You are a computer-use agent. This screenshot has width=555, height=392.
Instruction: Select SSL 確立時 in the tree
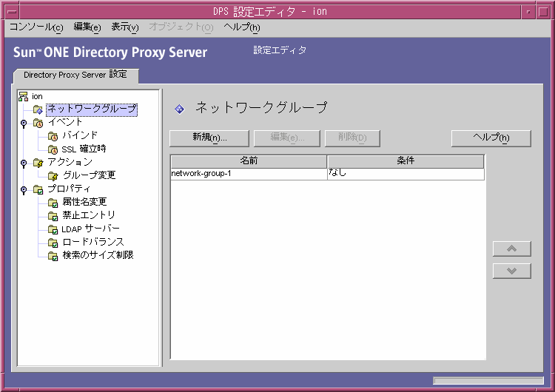(x=84, y=149)
